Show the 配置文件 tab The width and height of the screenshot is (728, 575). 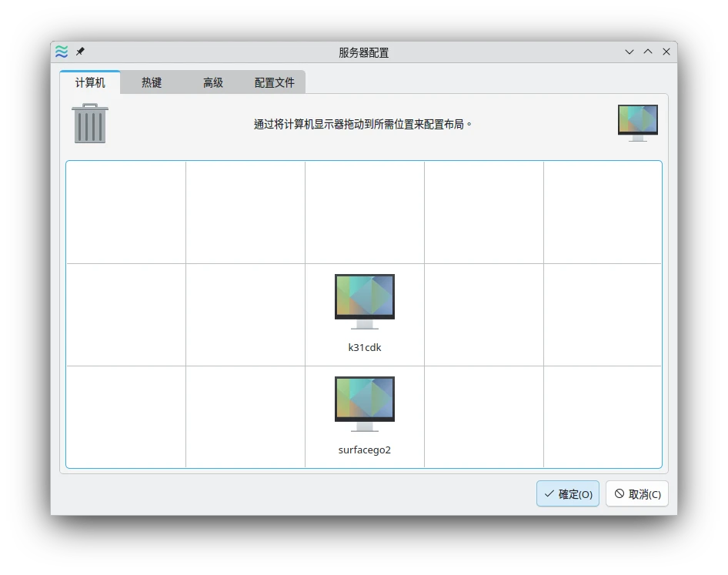pyautogui.click(x=275, y=82)
